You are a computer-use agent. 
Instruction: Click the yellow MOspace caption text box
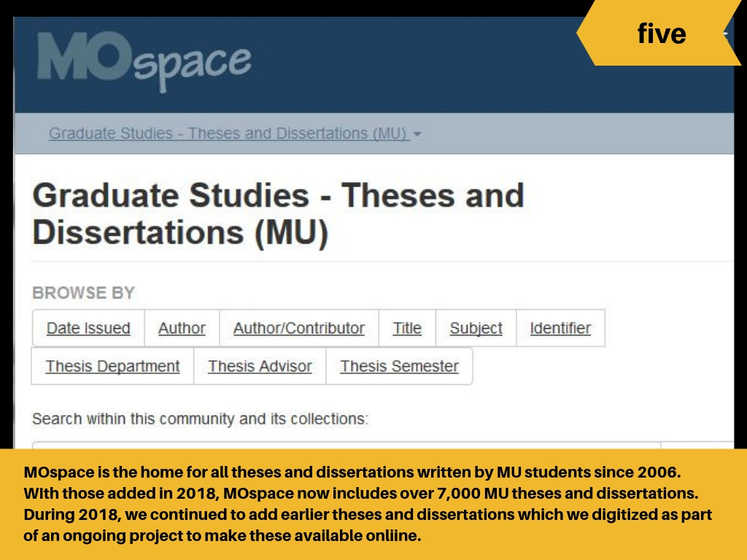373,504
